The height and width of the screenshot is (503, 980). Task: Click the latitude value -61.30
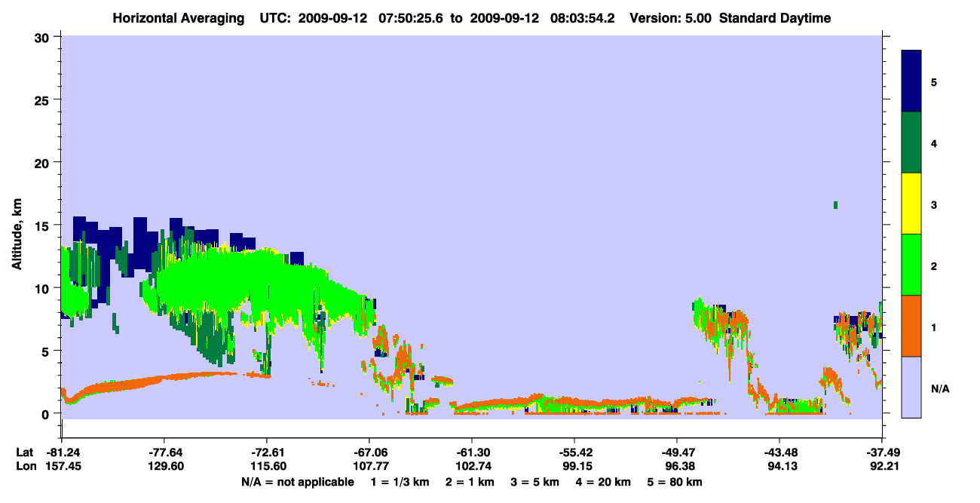[x=472, y=452]
